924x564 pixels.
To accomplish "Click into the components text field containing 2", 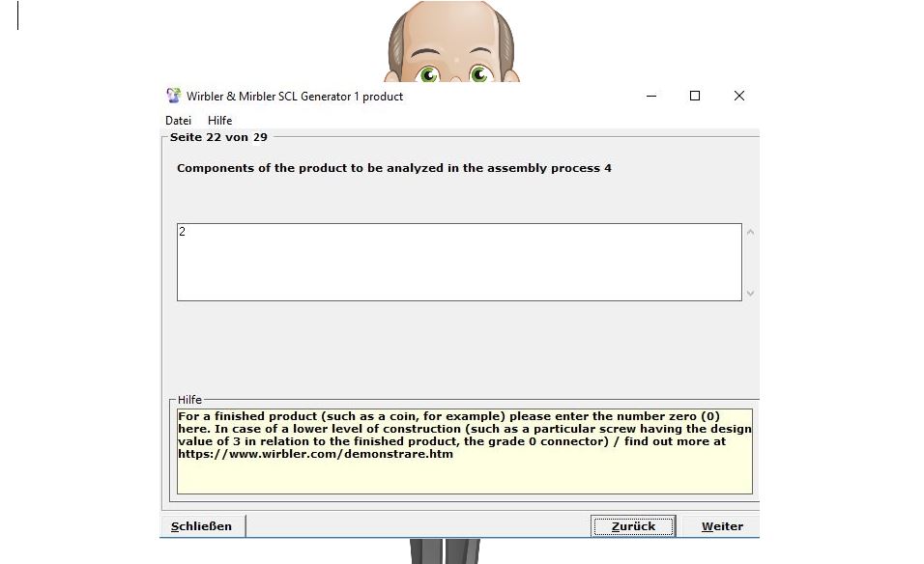I will [x=458, y=262].
